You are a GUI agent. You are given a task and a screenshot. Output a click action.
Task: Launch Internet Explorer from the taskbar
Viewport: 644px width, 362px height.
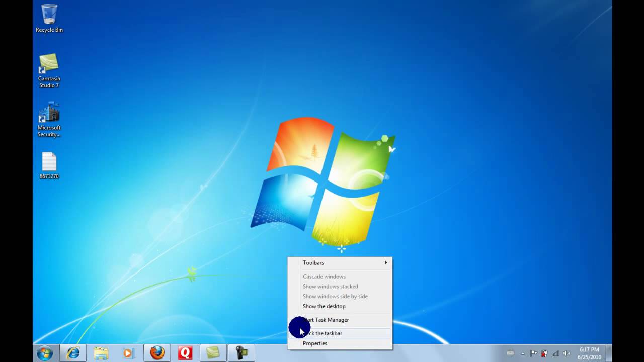73,353
